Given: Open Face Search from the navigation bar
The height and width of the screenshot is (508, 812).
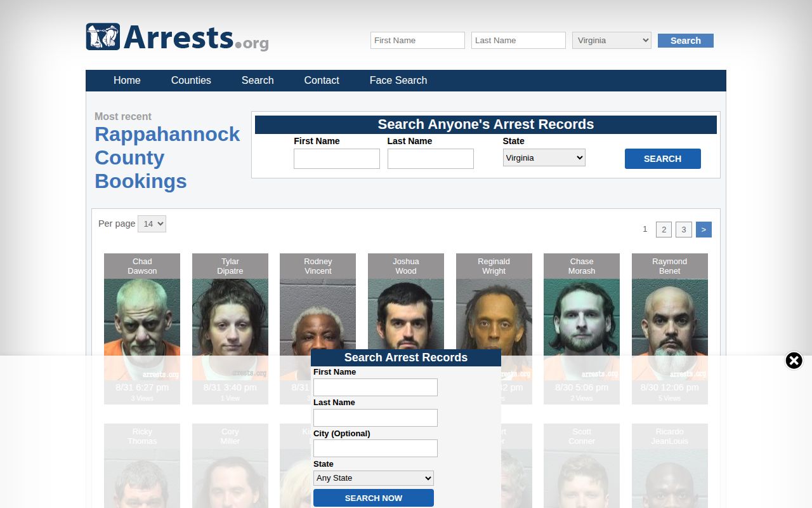Looking at the screenshot, I should [398, 80].
